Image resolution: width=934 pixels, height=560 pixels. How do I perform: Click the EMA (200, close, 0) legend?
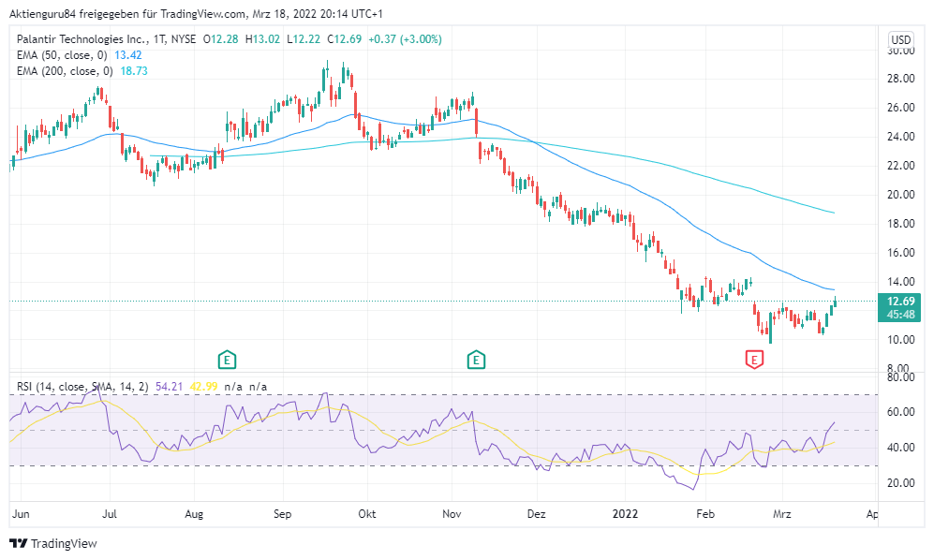pyautogui.click(x=65, y=71)
